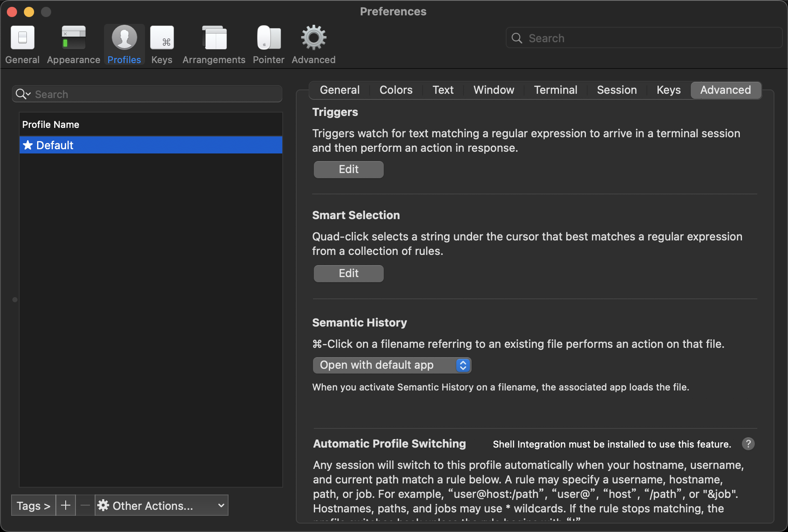The height and width of the screenshot is (532, 788).
Task: Click the profile list search field
Action: [147, 94]
